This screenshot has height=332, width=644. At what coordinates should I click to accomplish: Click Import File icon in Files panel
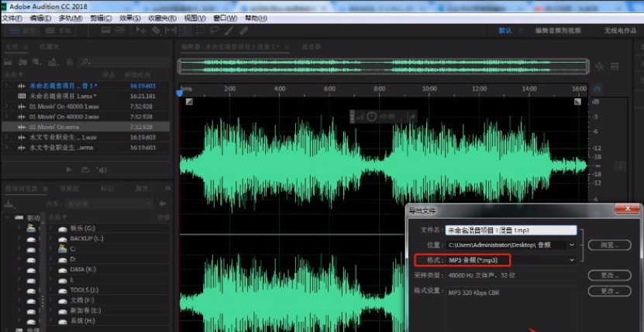(x=22, y=62)
